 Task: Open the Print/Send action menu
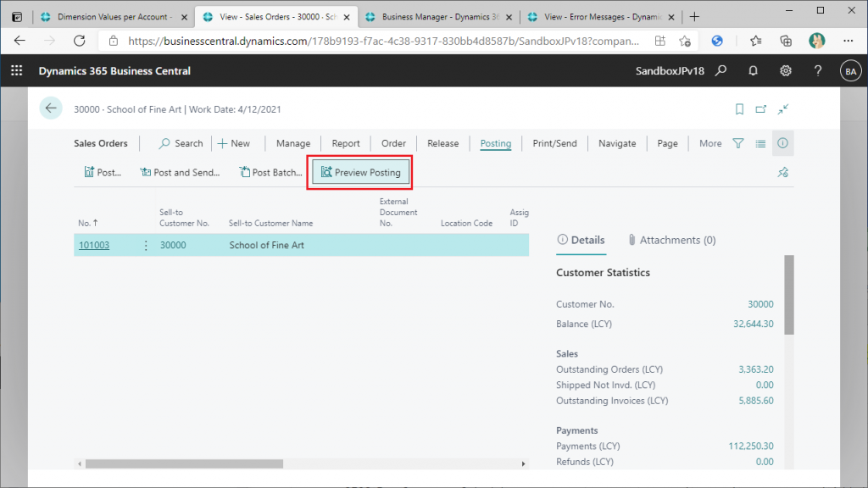pyautogui.click(x=554, y=143)
